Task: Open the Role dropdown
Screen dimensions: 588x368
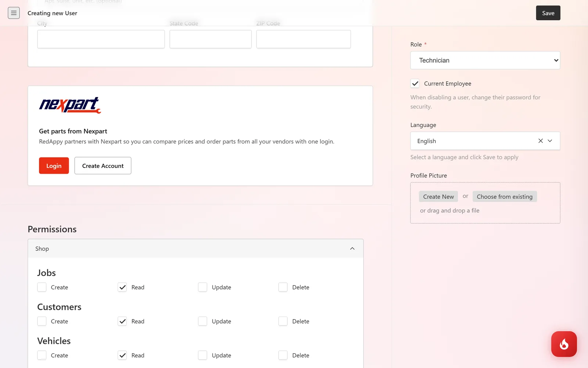Action: 485,60
